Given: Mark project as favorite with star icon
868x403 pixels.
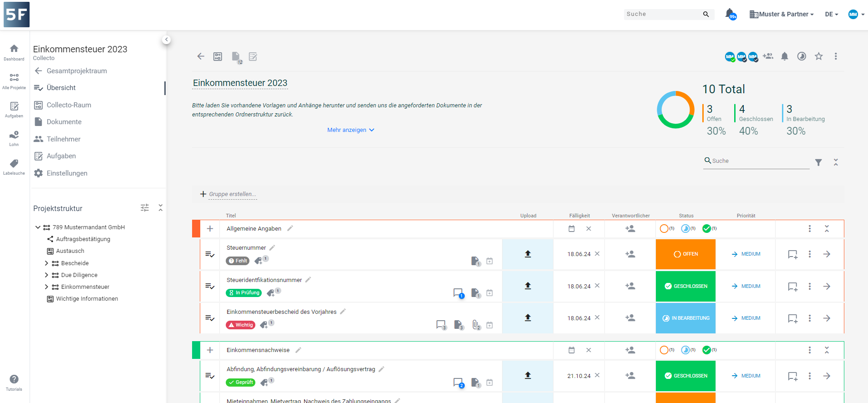Looking at the screenshot, I should (x=818, y=56).
